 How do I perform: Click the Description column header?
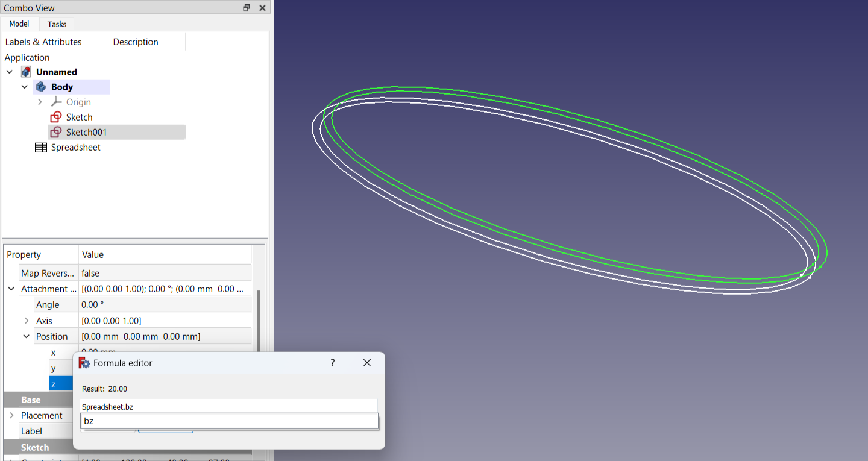(x=135, y=42)
